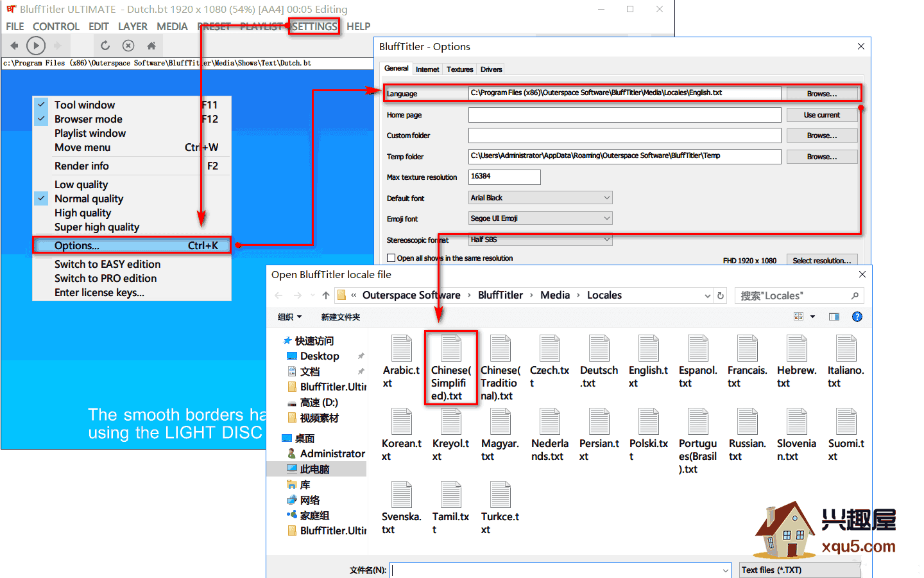Select the Slovenian.txt file

tap(796, 435)
